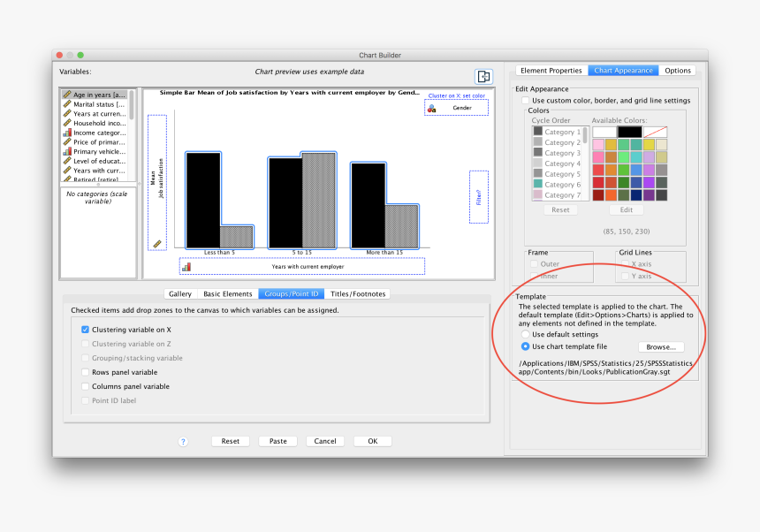Click the Browse... button for template file
Screen dimensions: 760x532
click(660, 347)
